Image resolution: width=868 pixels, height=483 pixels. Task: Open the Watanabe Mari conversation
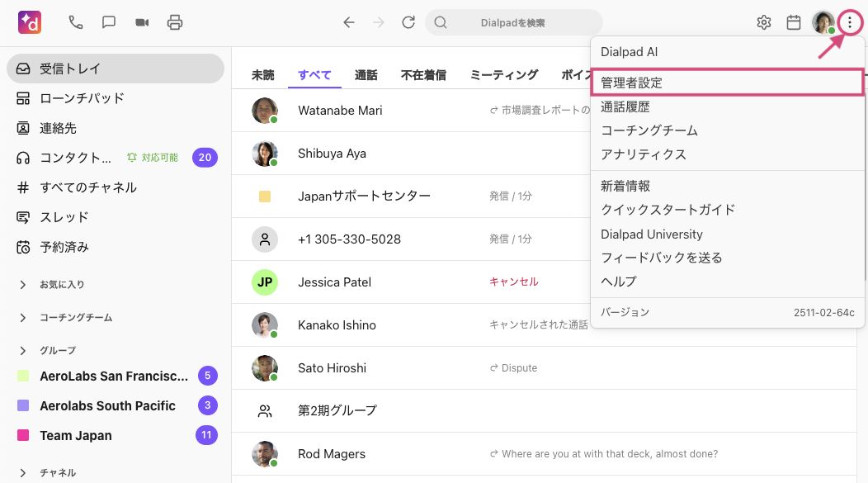tap(340, 111)
